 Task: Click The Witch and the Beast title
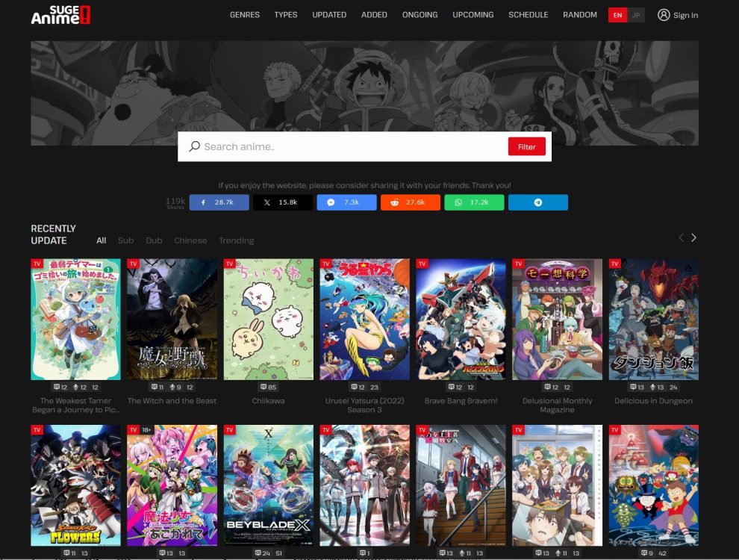172,401
